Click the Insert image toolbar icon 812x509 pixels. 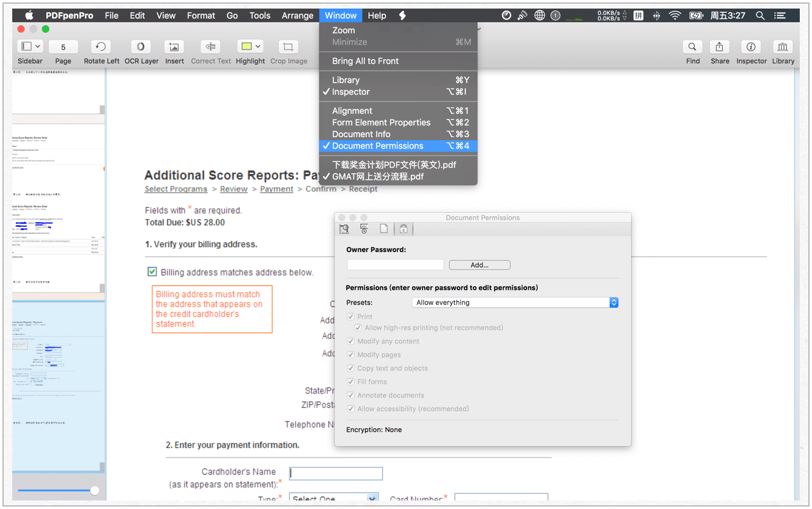point(174,47)
